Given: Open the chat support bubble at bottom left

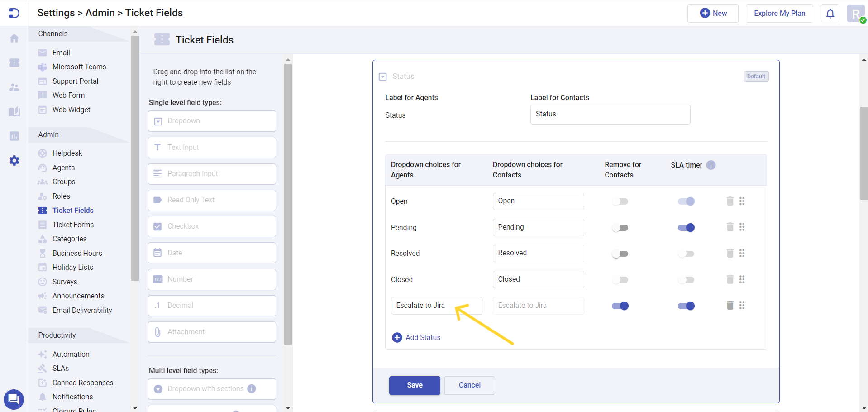Looking at the screenshot, I should pyautogui.click(x=14, y=399).
